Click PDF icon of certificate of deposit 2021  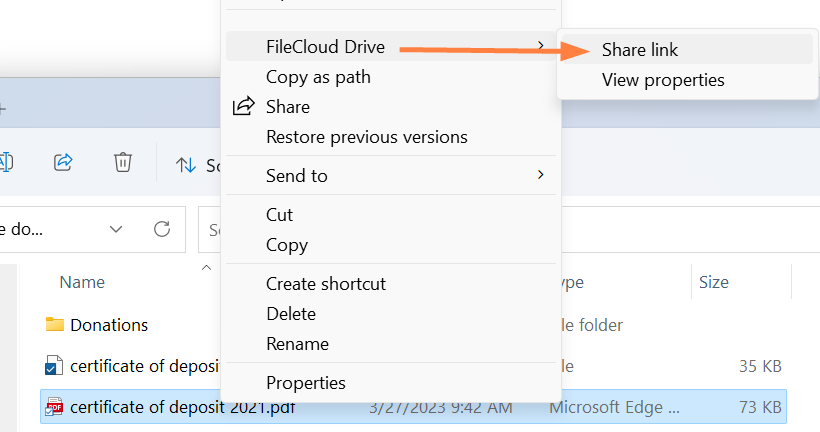pyautogui.click(x=55, y=407)
